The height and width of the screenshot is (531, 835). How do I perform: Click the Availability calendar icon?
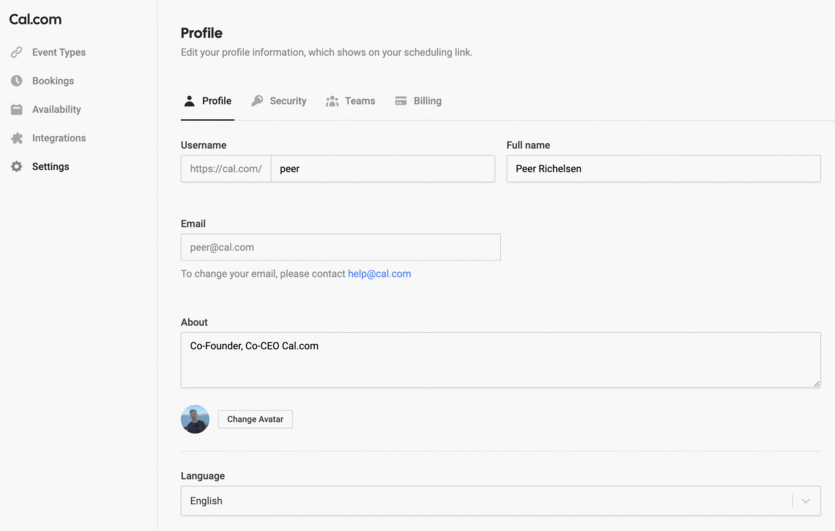[x=17, y=109]
